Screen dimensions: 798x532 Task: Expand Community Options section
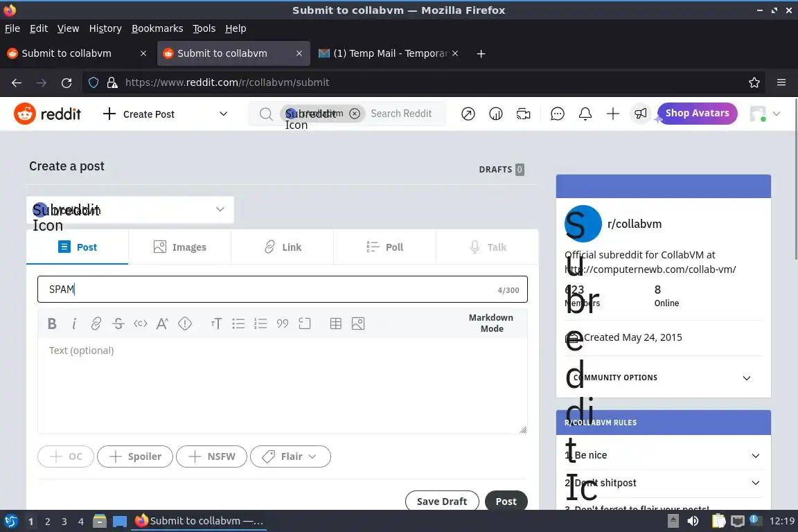(x=663, y=378)
